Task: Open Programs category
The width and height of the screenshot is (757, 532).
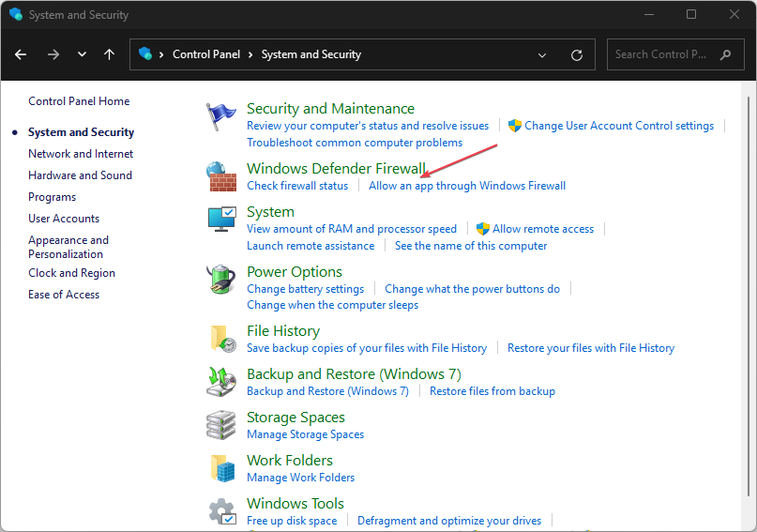Action: (x=53, y=197)
